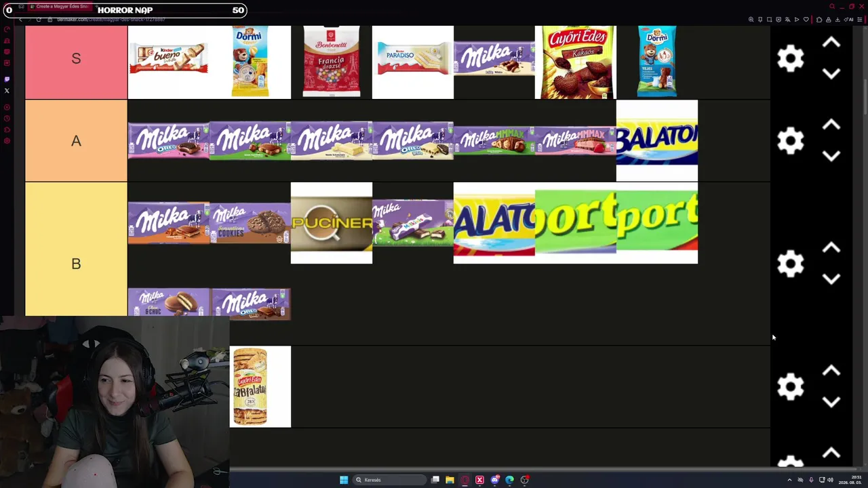Open the browser extensions icon
Screen dimensions: 868x488
pyautogui.click(x=819, y=19)
